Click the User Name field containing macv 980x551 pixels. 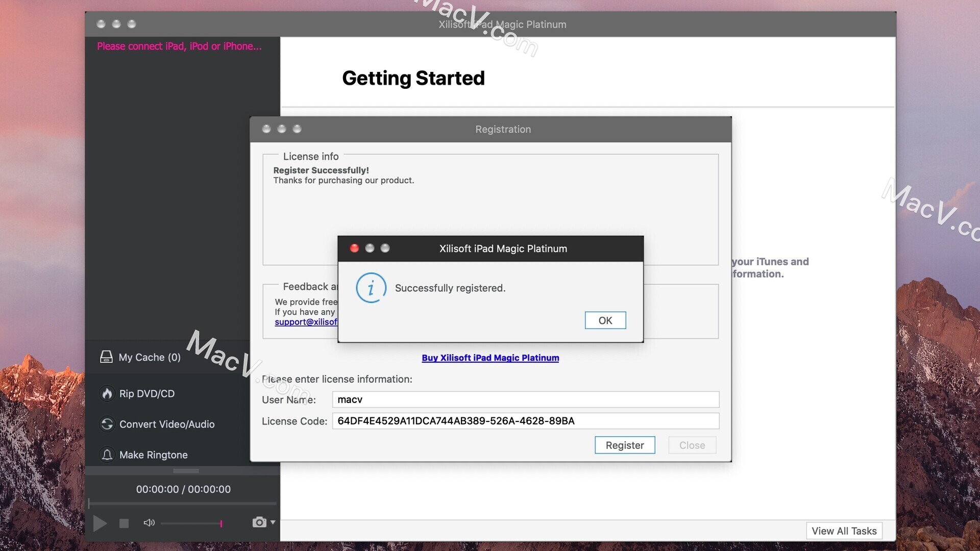coord(526,399)
